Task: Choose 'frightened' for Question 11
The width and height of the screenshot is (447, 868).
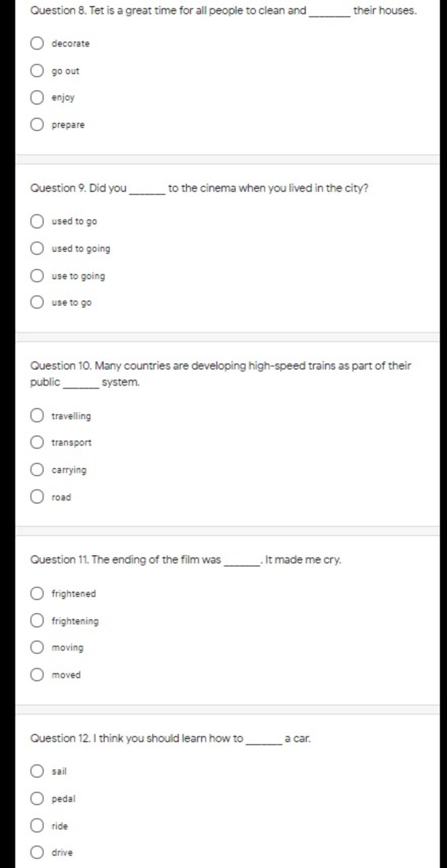Action: coord(37,594)
